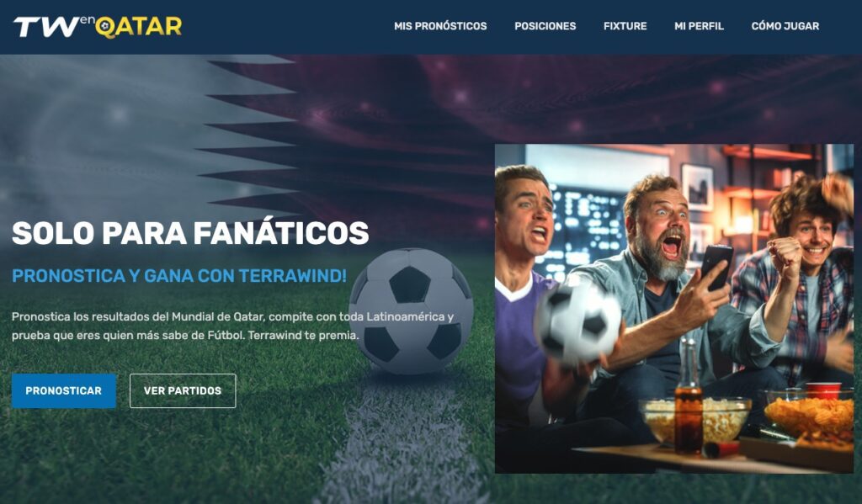Screen dimensions: 862x504
Task: Open Mis Pronósticos in the navigation
Action: [x=440, y=26]
